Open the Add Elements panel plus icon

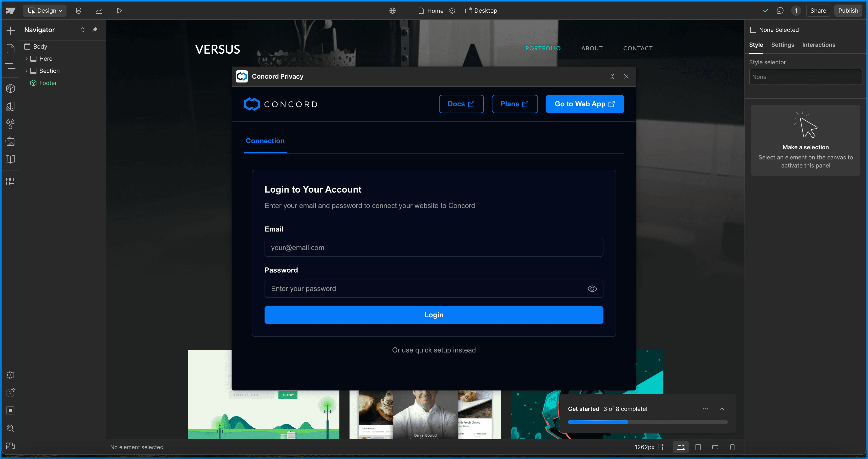(10, 31)
